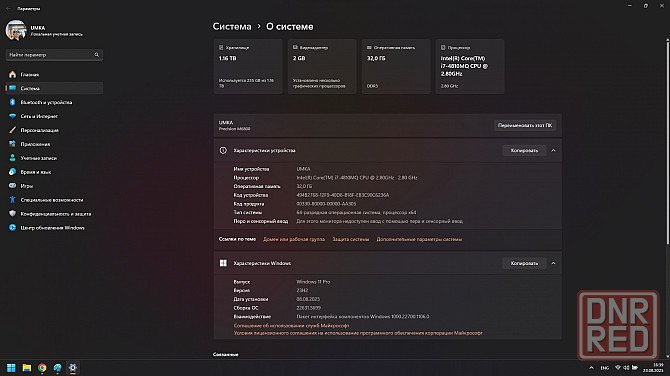Open Домен или рабочая группа link
Viewport: 670px width, 376px height.
294,239
